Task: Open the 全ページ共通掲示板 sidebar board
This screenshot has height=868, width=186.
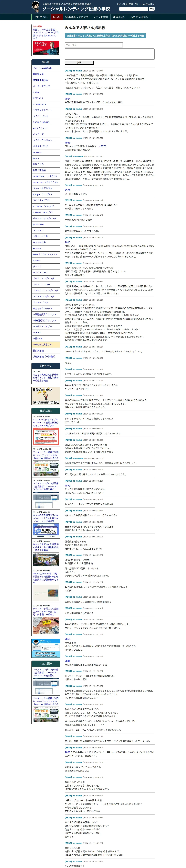Action: coord(46,68)
